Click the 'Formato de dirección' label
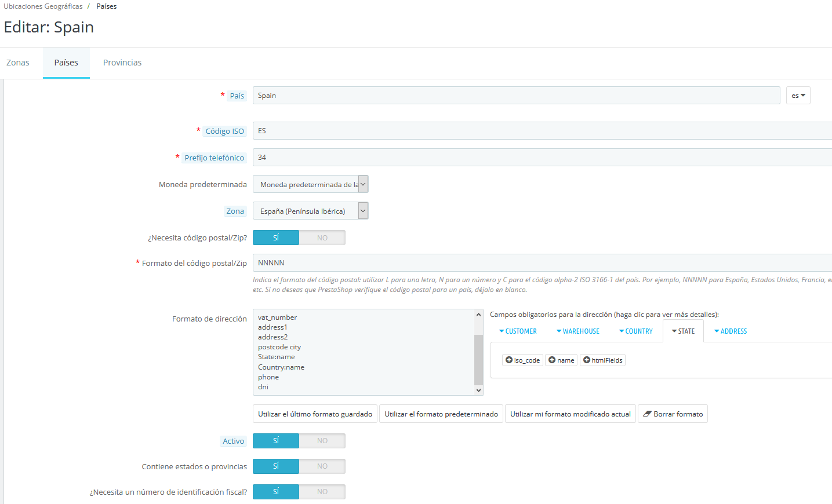Screen dimensions: 832x504 click(x=209, y=319)
